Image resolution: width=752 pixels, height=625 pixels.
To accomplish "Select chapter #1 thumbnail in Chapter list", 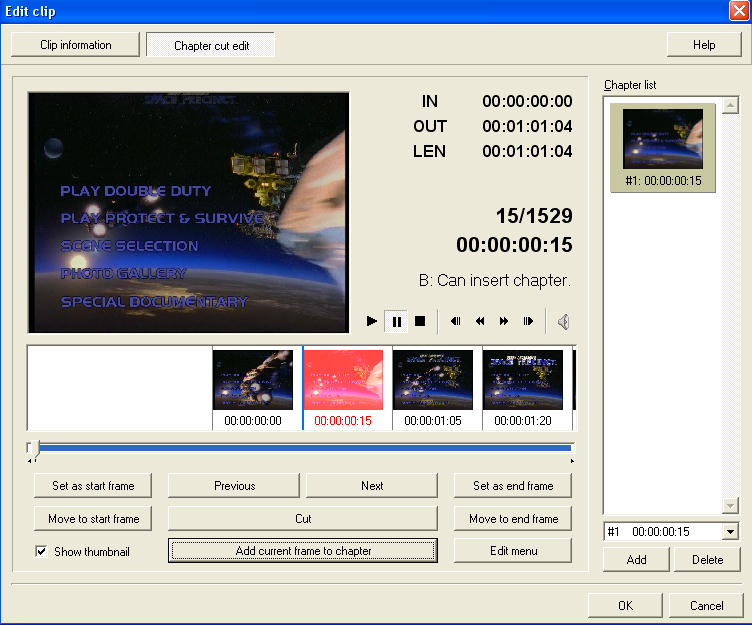I will 663,148.
